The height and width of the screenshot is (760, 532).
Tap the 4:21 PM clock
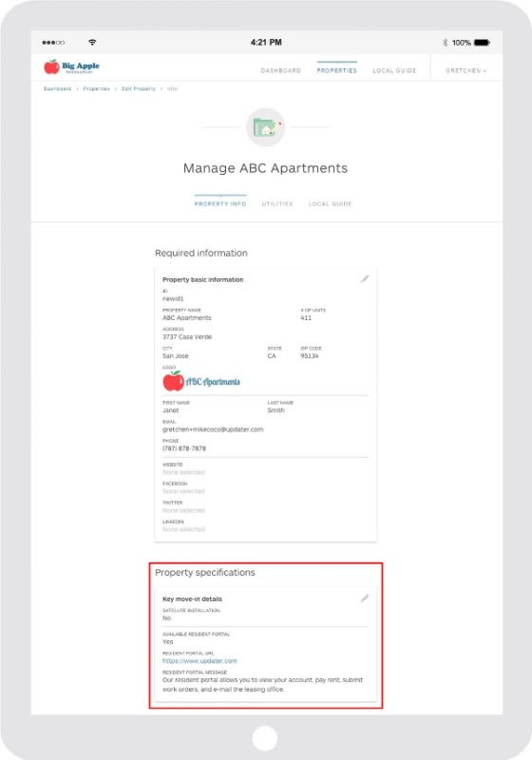click(266, 42)
